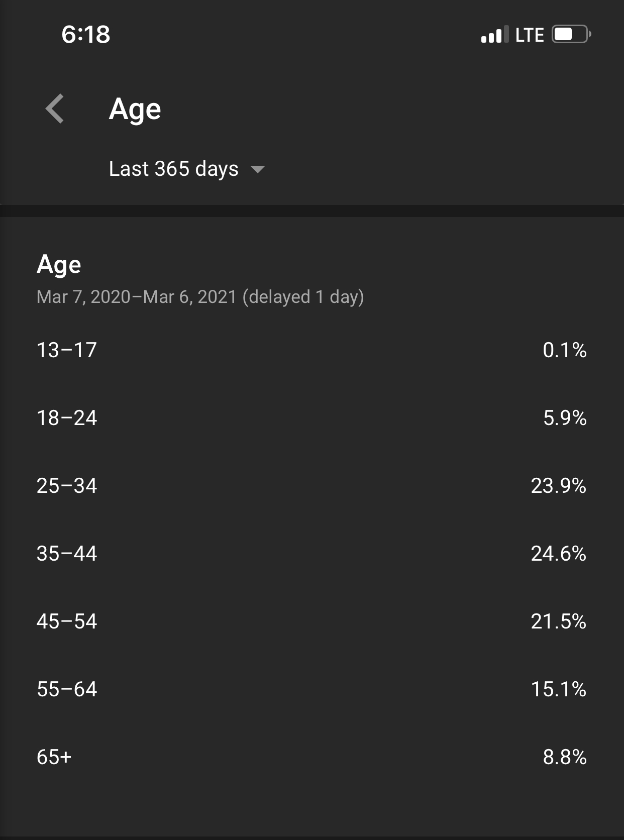
Task: Select the 55–64 age group label
Action: (67, 689)
